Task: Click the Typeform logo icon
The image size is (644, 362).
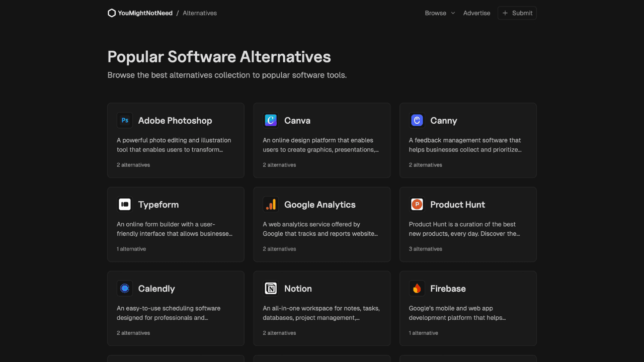Action: click(x=125, y=205)
